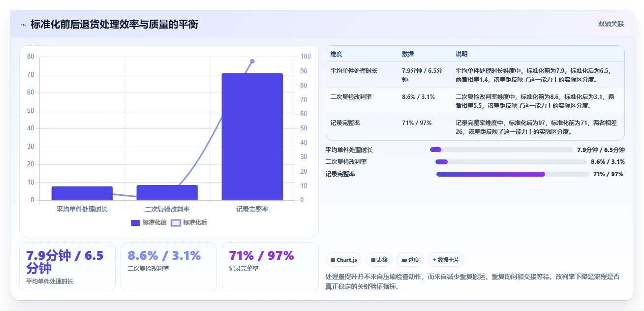Click the 维度 column header
The height and width of the screenshot is (311, 644).
(337, 54)
